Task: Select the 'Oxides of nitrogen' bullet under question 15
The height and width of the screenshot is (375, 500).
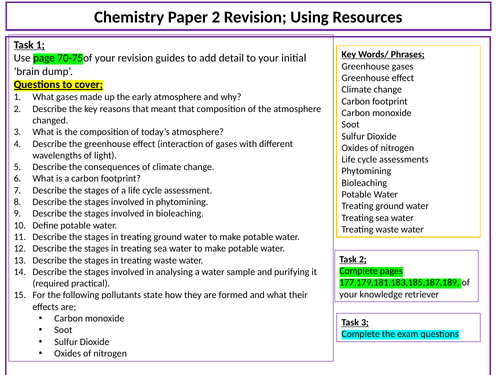Action: pyautogui.click(x=90, y=353)
